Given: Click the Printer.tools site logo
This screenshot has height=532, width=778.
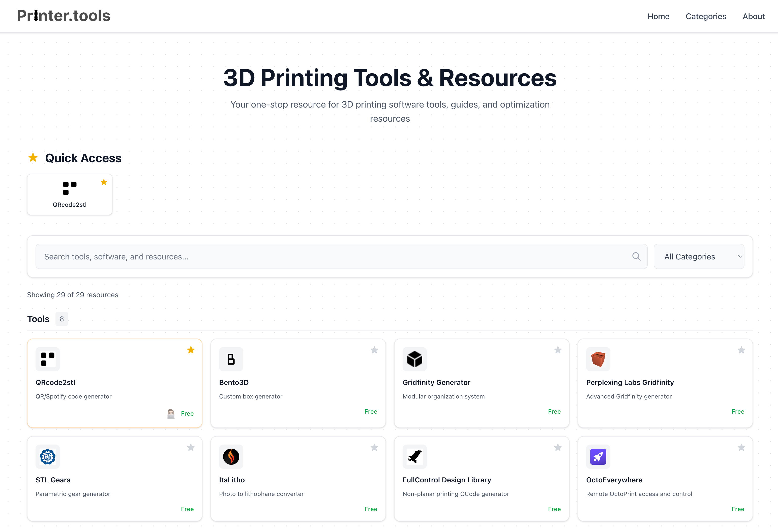Looking at the screenshot, I should pyautogui.click(x=64, y=16).
